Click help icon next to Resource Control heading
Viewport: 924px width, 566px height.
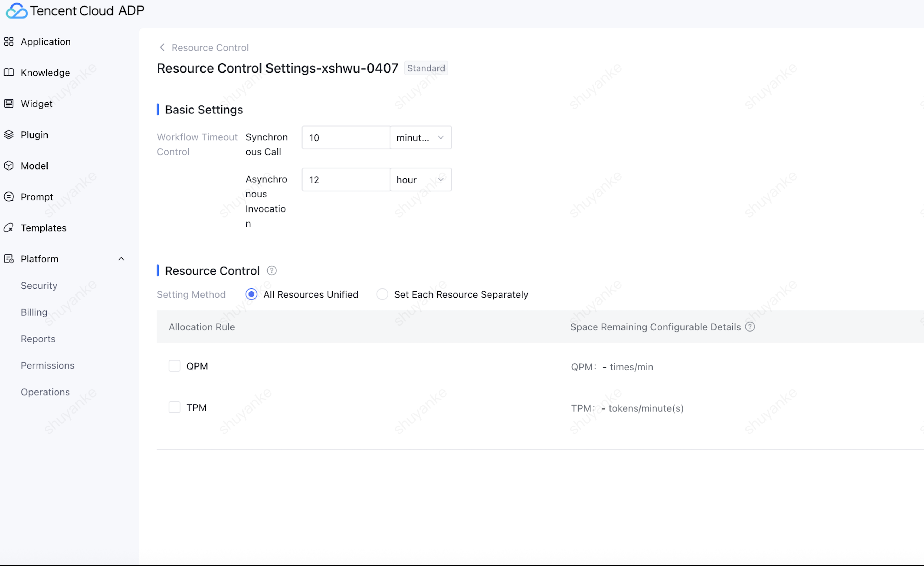click(271, 271)
